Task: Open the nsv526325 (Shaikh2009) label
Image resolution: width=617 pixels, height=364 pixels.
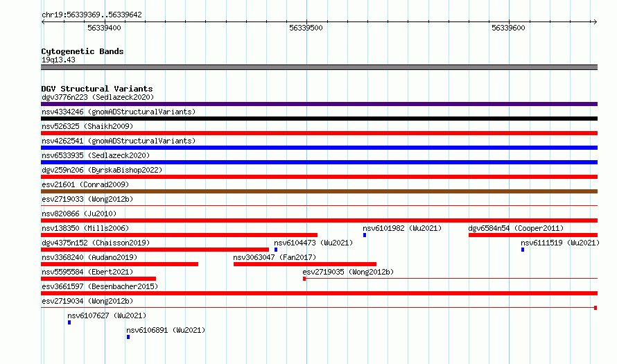Action: coord(87,126)
